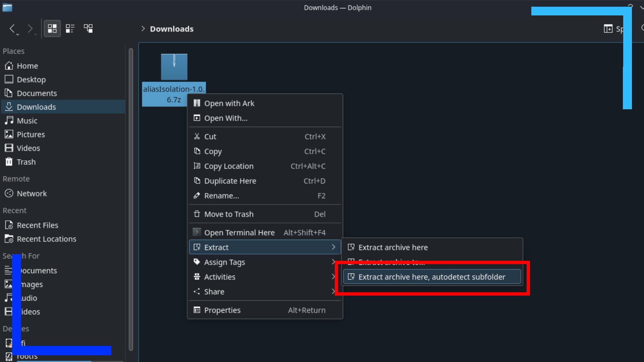Open Downloads via the breadcrumb
Image resolution: width=644 pixels, height=362 pixels.
coord(172,29)
